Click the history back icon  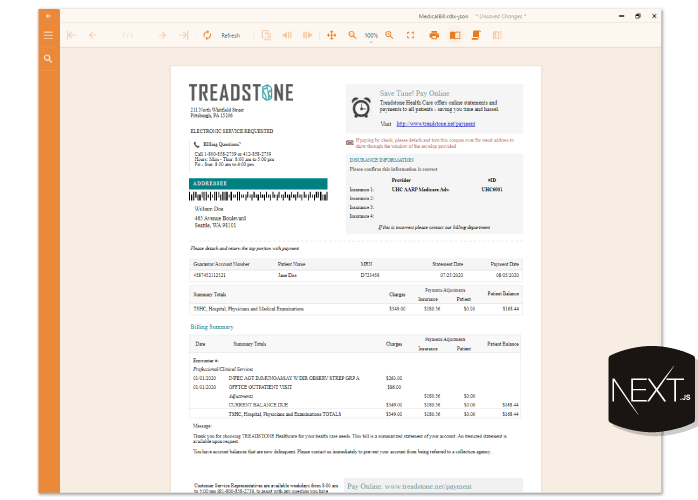(x=287, y=35)
